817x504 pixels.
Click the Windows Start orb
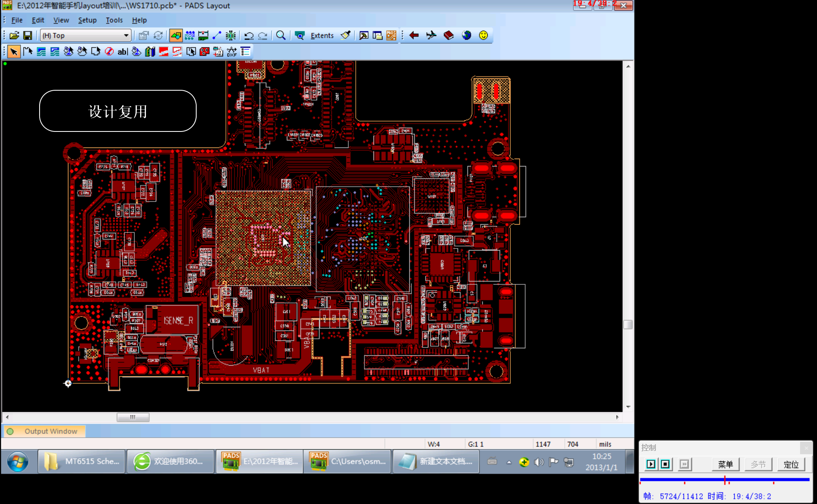(18, 462)
